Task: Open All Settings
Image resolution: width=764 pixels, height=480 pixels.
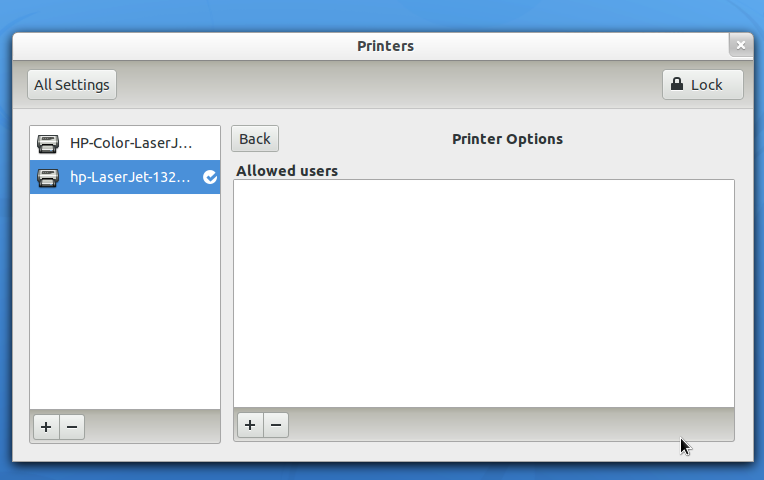Action: (x=72, y=85)
